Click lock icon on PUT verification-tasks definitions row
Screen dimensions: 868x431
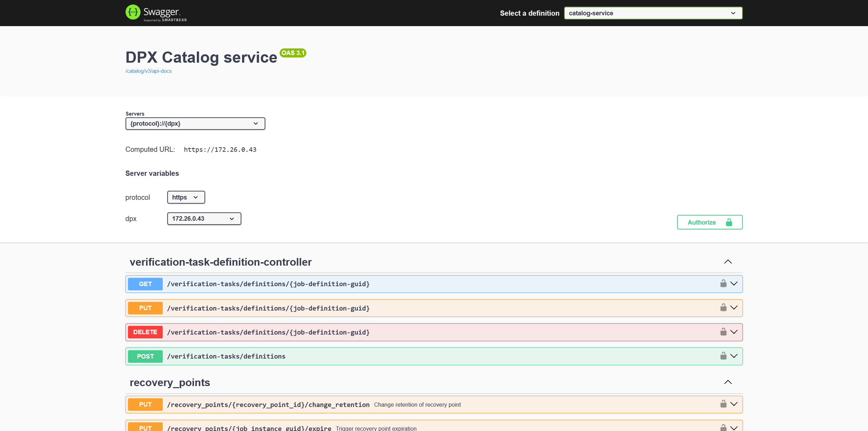coord(723,307)
